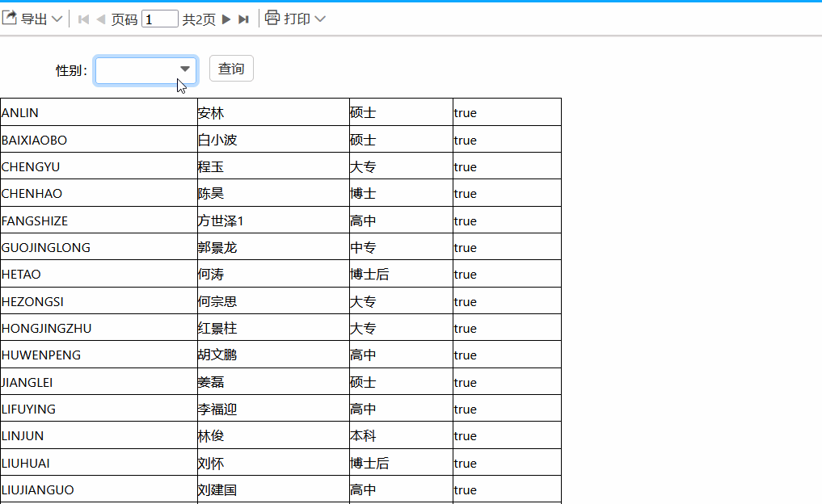The height and width of the screenshot is (504, 822).
Task: Click 博士后 in HETAO row
Action: pyautogui.click(x=369, y=274)
